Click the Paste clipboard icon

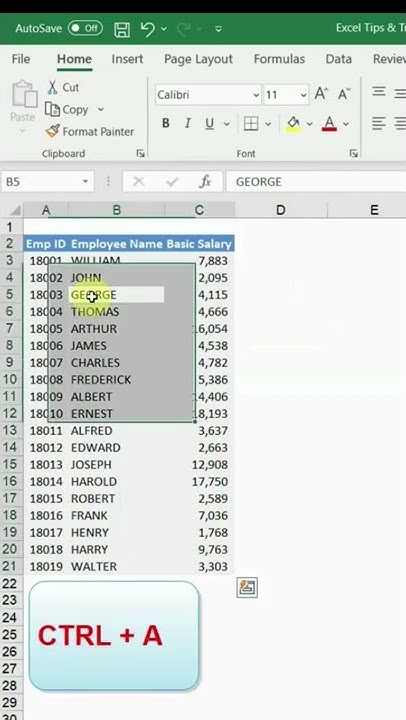pyautogui.click(x=24, y=94)
